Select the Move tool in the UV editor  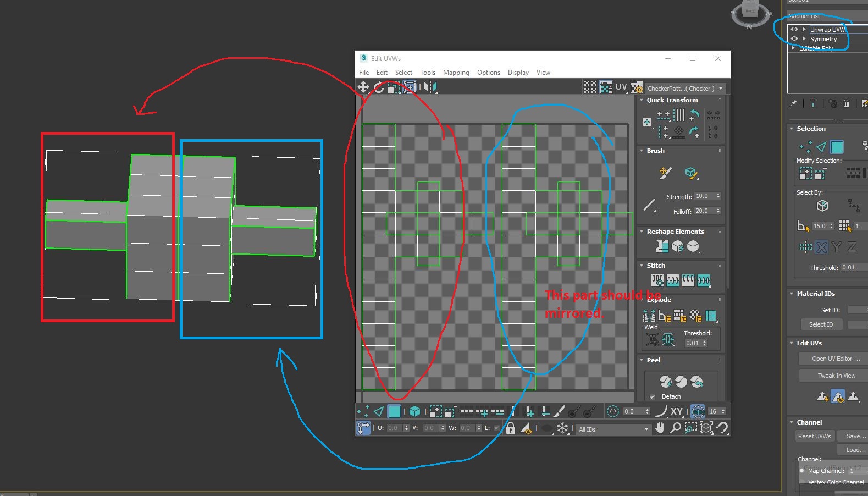tap(363, 87)
